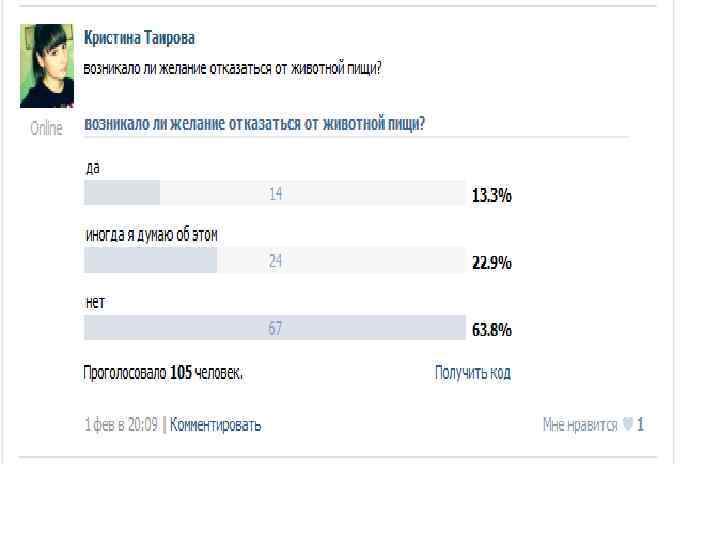Image resolution: width=720 pixels, height=540 pixels.
Task: Click the result bar showing 24 votes
Action: (x=274, y=261)
